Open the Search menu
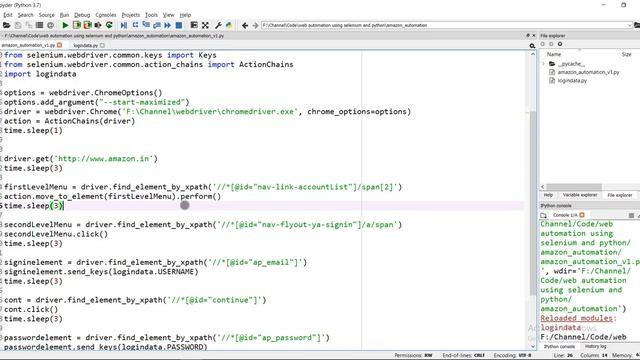 [x=25, y=15]
